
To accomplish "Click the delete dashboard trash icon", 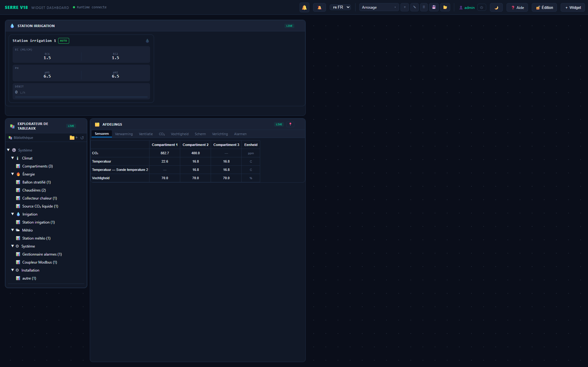I will (424, 7).
